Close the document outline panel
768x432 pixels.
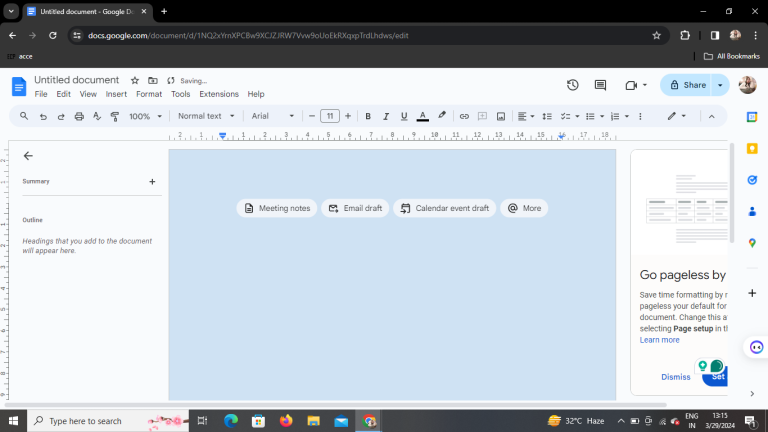coord(28,156)
